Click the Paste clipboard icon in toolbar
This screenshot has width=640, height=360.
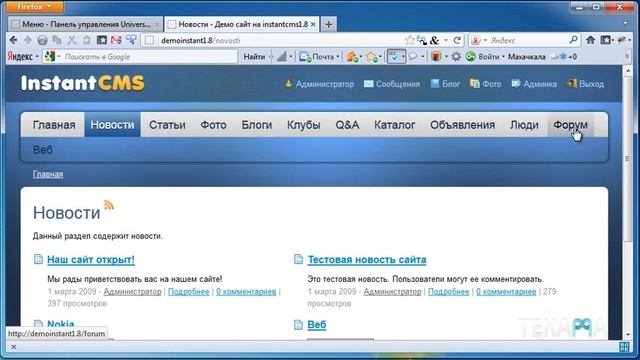87,40
